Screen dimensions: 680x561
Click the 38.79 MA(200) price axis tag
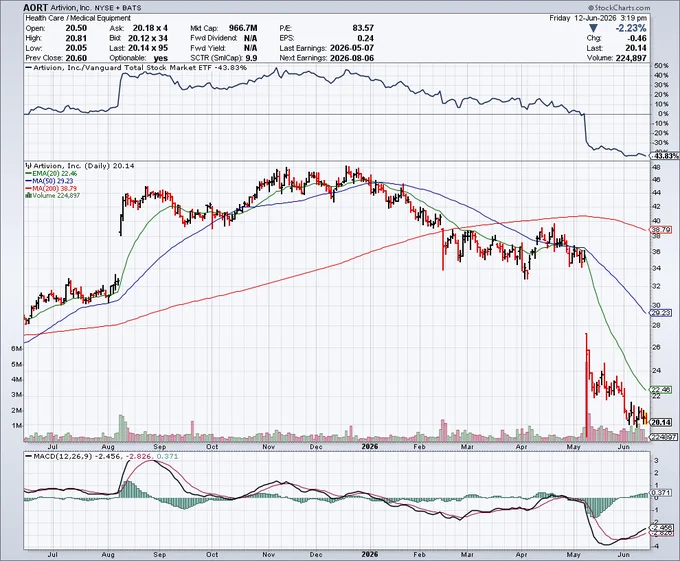click(x=661, y=230)
